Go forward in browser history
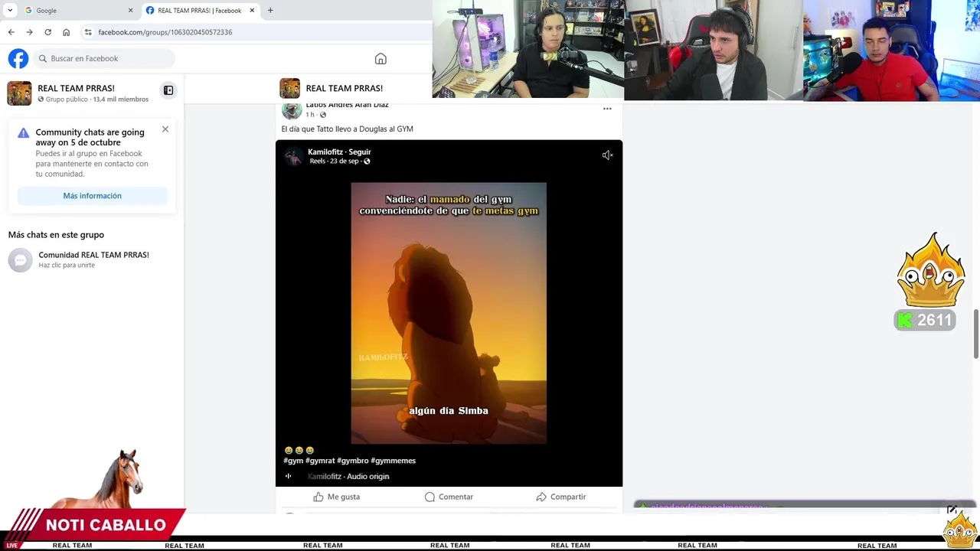 (x=29, y=32)
